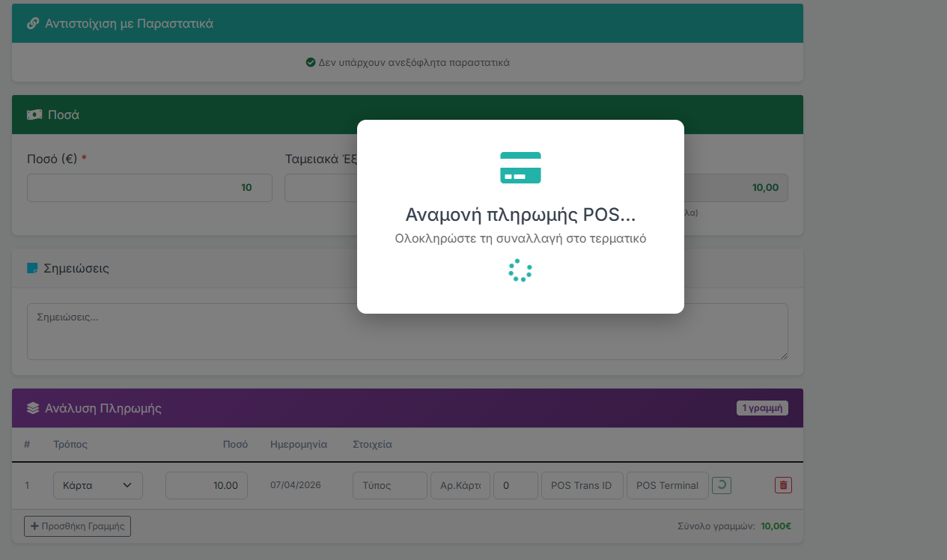This screenshot has width=947, height=560.
Task: Click Δεν υπάρχουν ανεξόφλητα παραστατικά message
Action: 414,63
